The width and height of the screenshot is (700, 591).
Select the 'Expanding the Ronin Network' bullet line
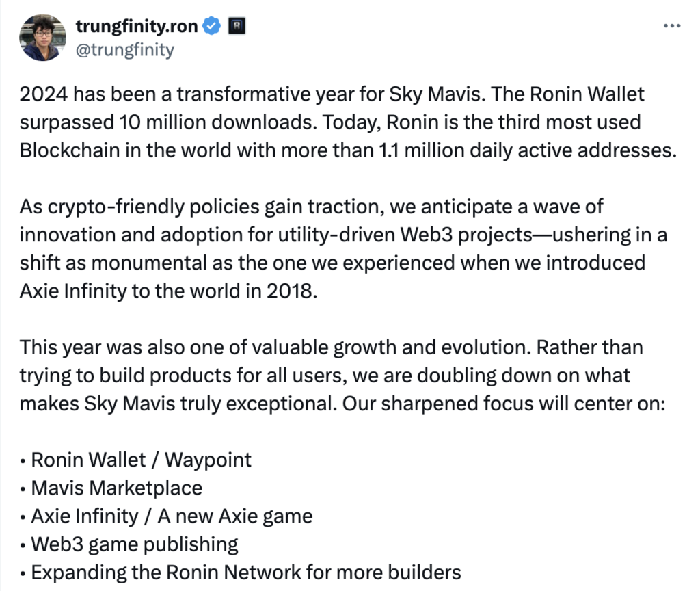241,573
